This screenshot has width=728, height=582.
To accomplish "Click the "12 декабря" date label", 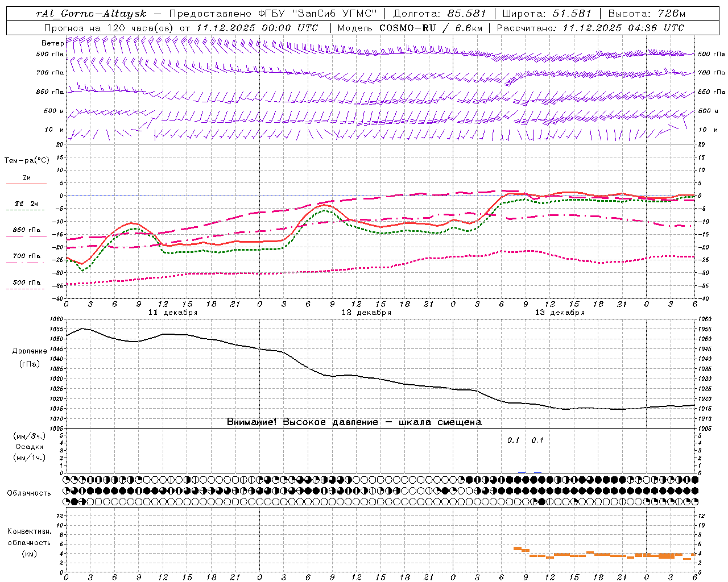I will (366, 313).
